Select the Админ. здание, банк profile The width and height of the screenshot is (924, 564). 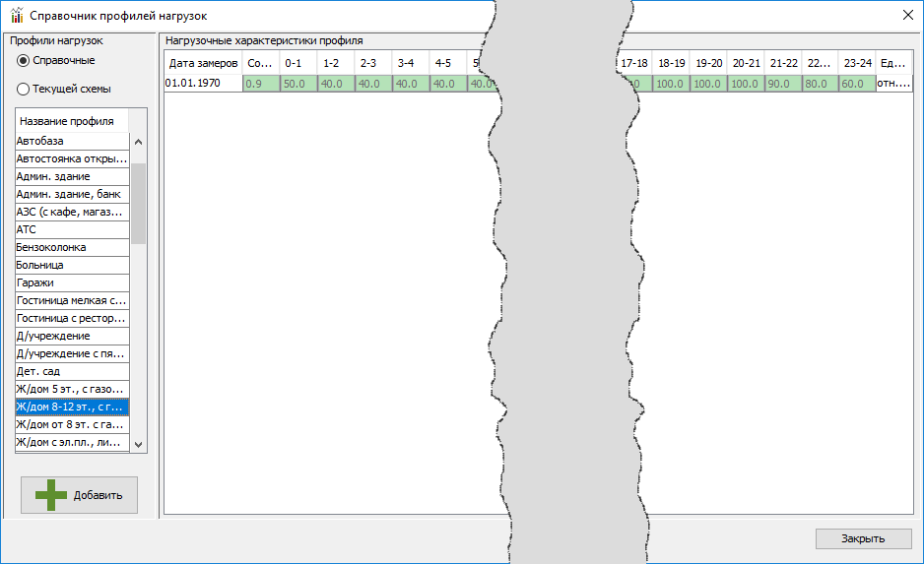[x=72, y=194]
